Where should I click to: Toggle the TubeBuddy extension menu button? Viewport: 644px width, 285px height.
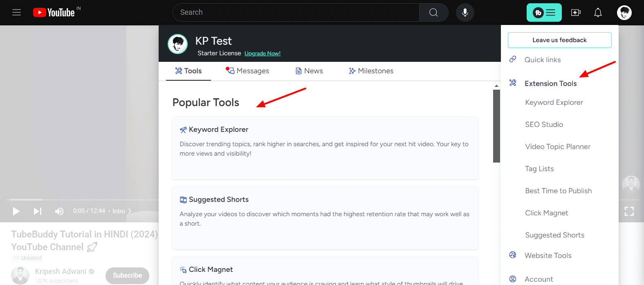[x=544, y=13]
